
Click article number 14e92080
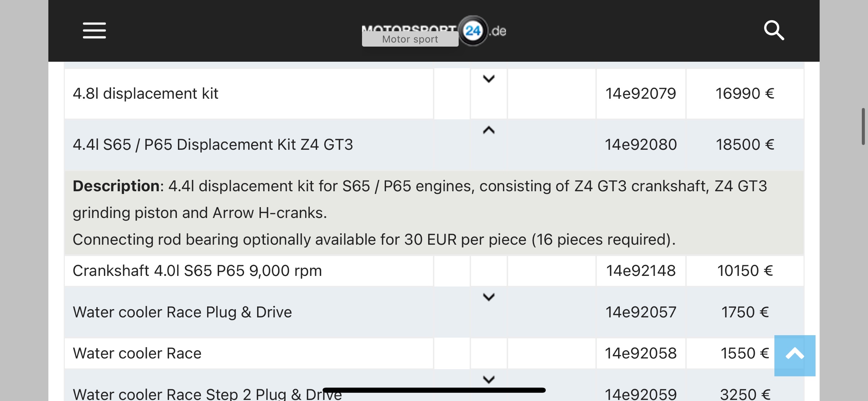(x=641, y=145)
